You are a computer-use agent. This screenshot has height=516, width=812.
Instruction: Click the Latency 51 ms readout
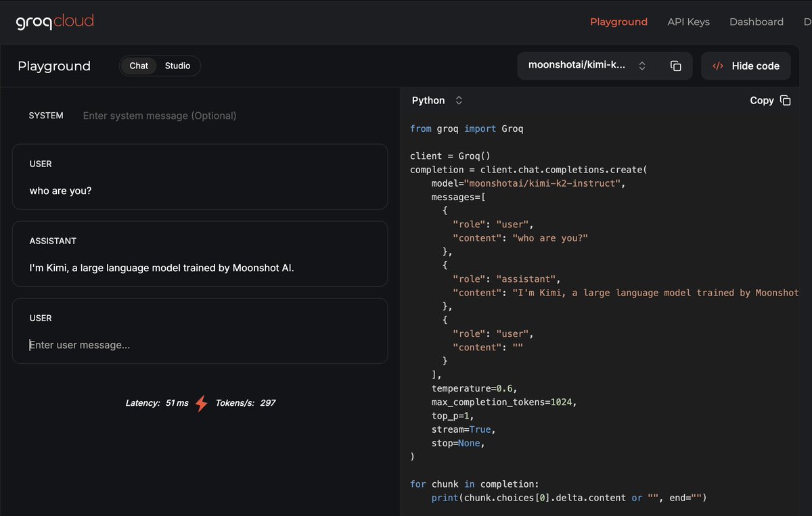point(157,403)
